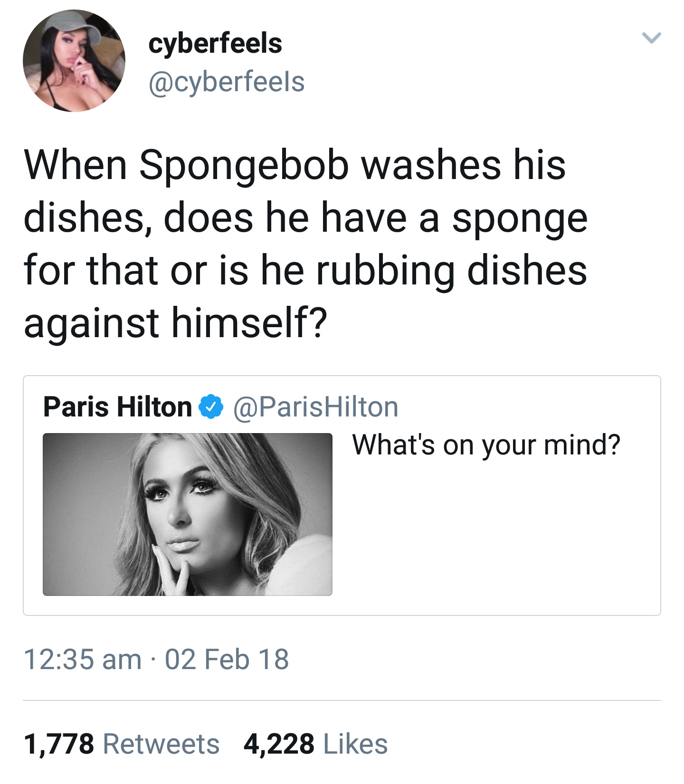Click the 4,228 likes count number
Screen dimensions: 684x784
pyautogui.click(x=279, y=744)
